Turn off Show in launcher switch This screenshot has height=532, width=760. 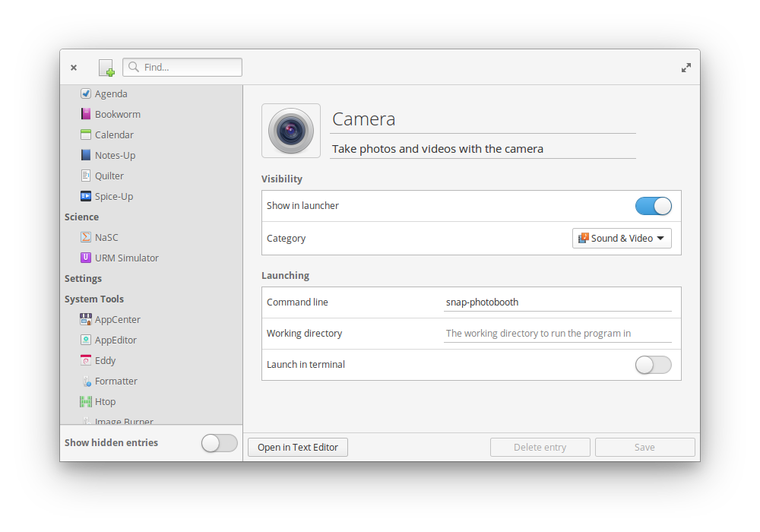click(x=654, y=206)
